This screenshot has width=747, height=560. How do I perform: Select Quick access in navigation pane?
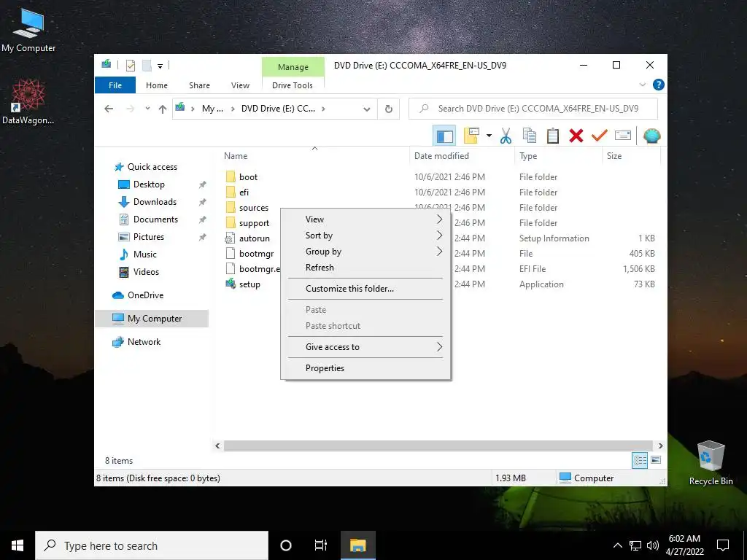point(152,167)
